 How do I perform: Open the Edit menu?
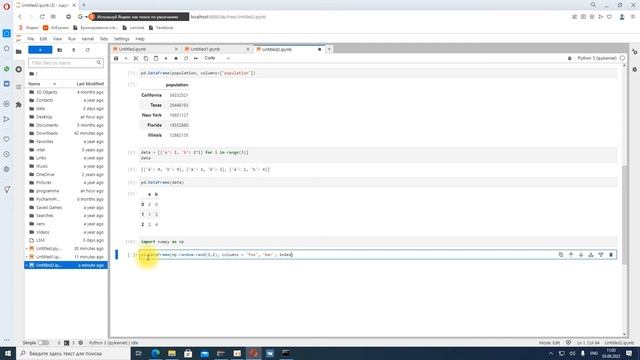[43, 39]
